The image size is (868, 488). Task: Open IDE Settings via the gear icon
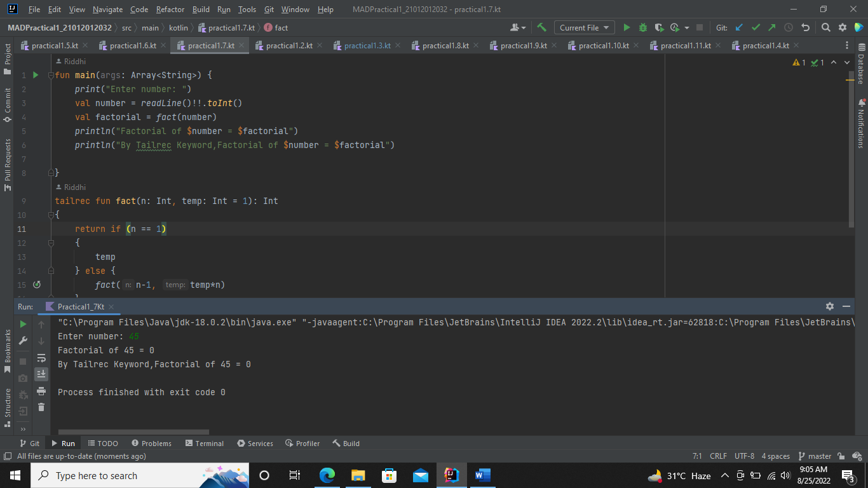[x=843, y=27]
